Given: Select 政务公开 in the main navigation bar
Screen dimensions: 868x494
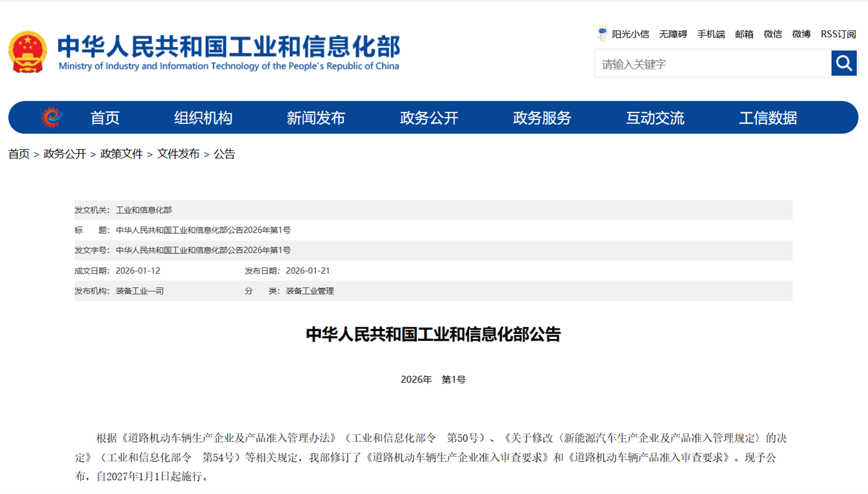Looking at the screenshot, I should (429, 118).
